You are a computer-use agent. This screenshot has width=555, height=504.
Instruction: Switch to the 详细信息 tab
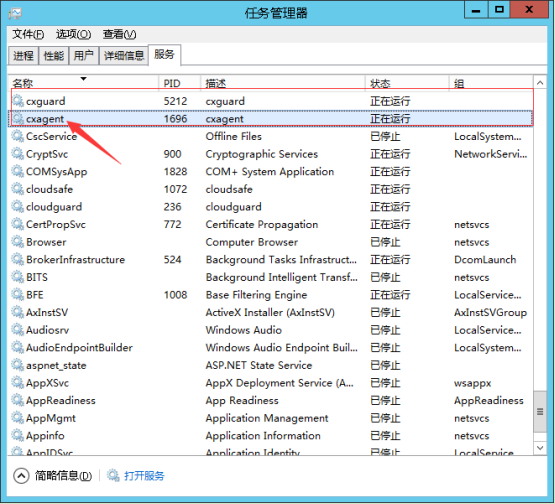pyautogui.click(x=124, y=56)
